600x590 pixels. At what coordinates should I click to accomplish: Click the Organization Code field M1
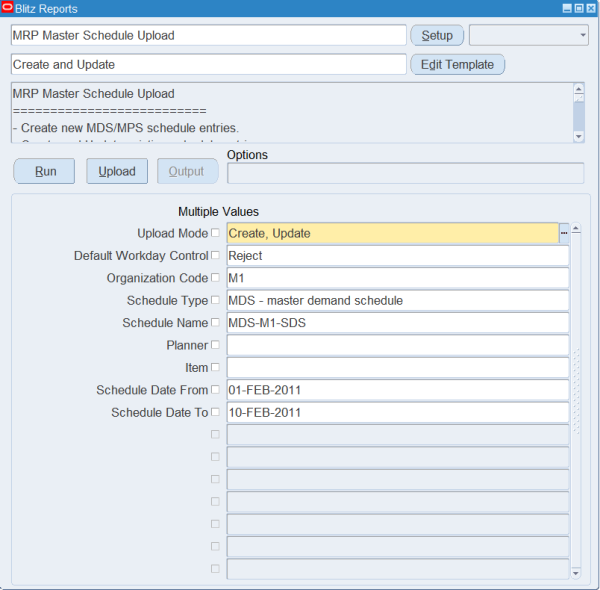pyautogui.click(x=398, y=278)
